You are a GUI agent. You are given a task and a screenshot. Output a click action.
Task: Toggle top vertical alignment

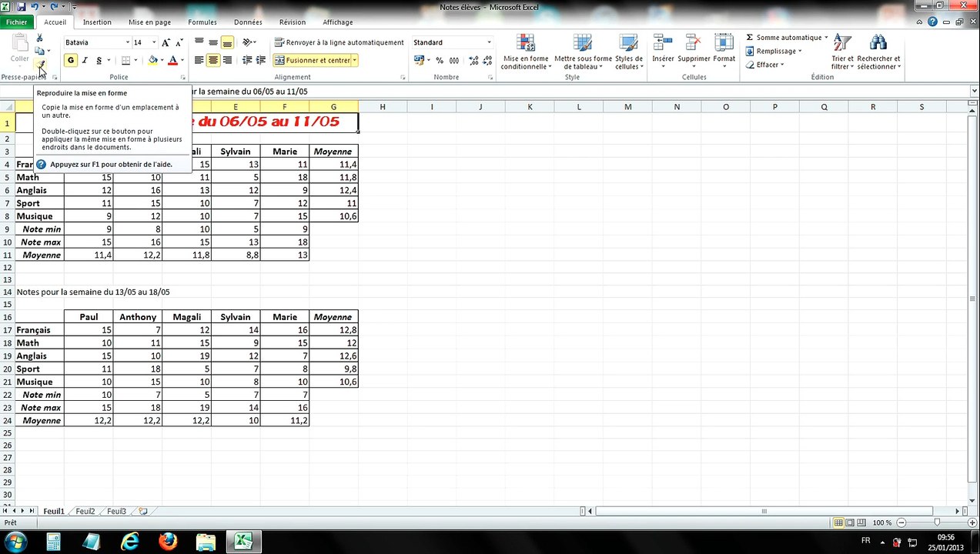click(199, 42)
